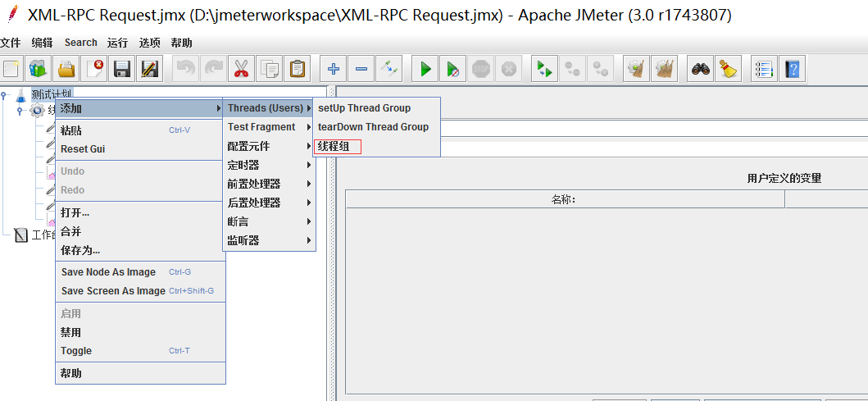Image resolution: width=868 pixels, height=401 pixels.
Task: Click the undo arrow icon
Action: pyautogui.click(x=185, y=69)
